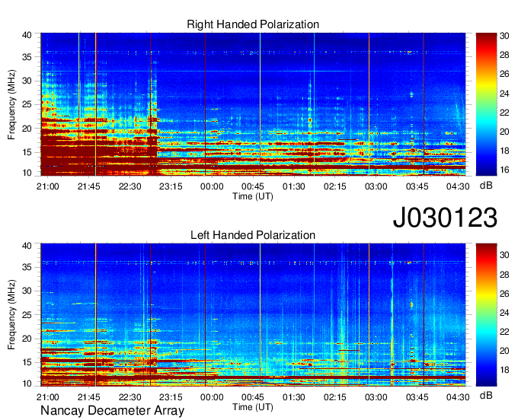This screenshot has height=420, width=518.
Task: Click the 23:15 time tick under the Right Handed plot
Action: 171,186
